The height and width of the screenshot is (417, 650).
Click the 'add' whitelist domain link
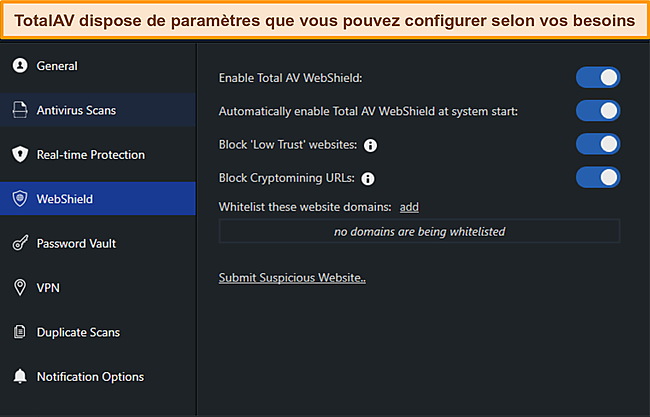click(x=409, y=207)
